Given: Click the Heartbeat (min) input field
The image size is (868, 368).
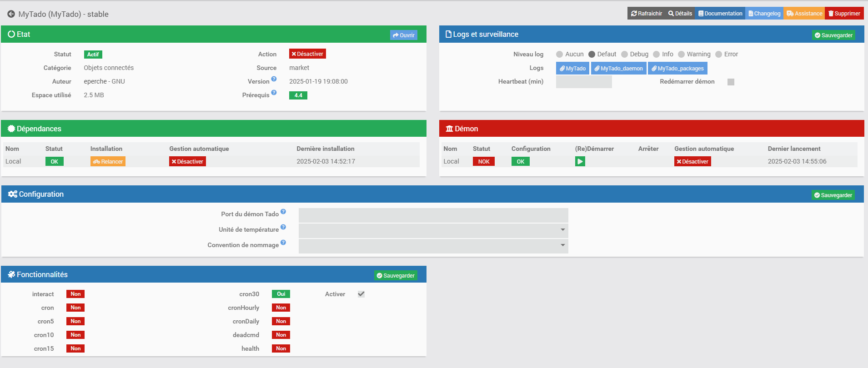Looking at the screenshot, I should pyautogui.click(x=584, y=82).
